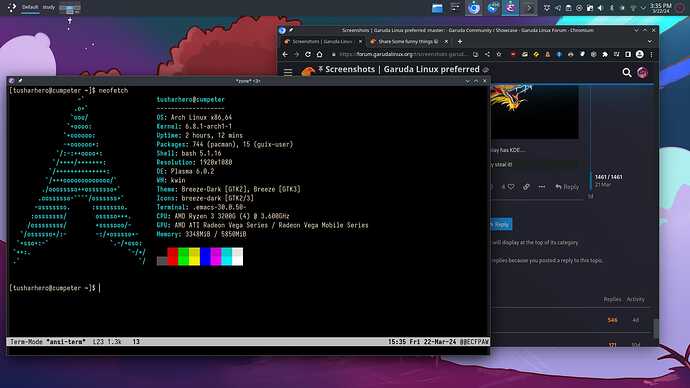Viewport: 690px width, 388px height.
Task: Click the Replies column header
Action: 612,300
